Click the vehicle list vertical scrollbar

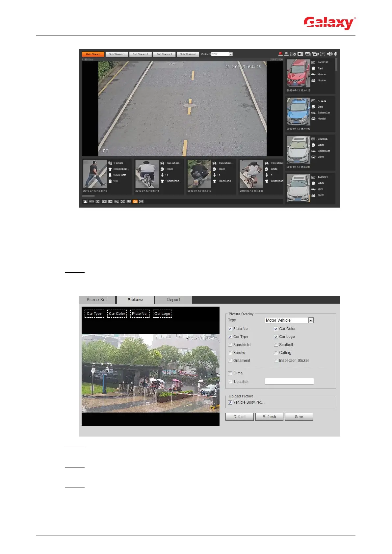pos(336,65)
